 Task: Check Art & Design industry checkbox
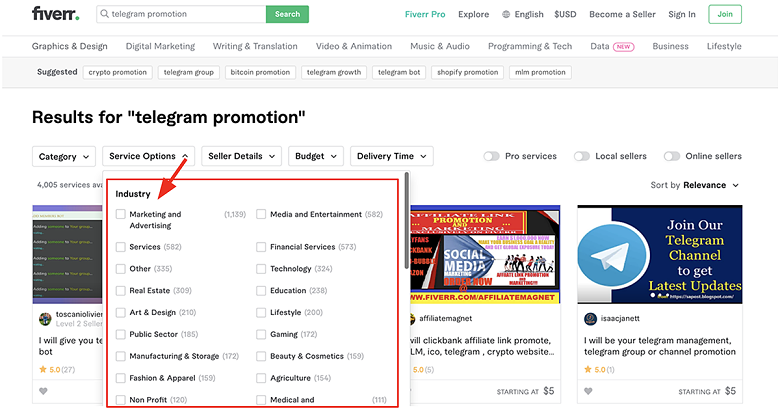click(120, 312)
